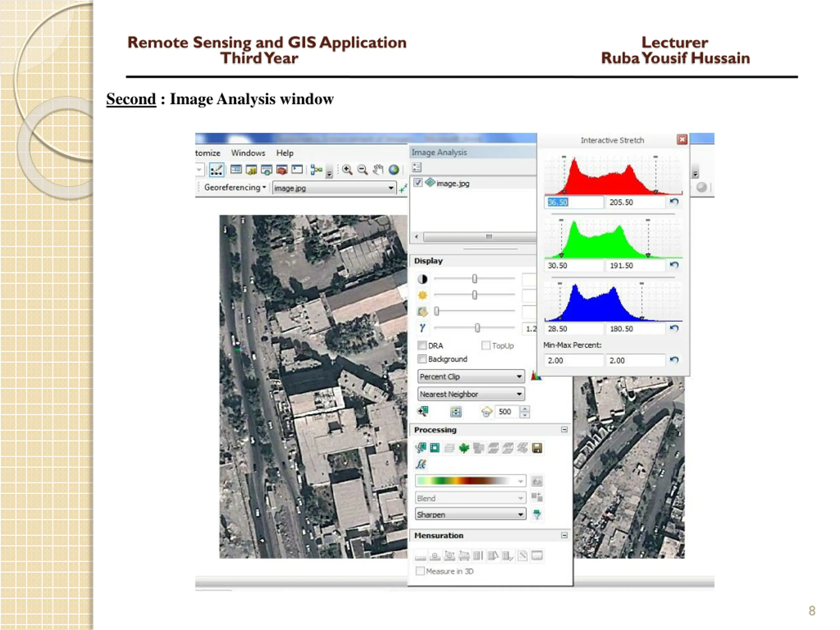
Task: Click the red band maximum field 205.50
Action: coord(636,202)
